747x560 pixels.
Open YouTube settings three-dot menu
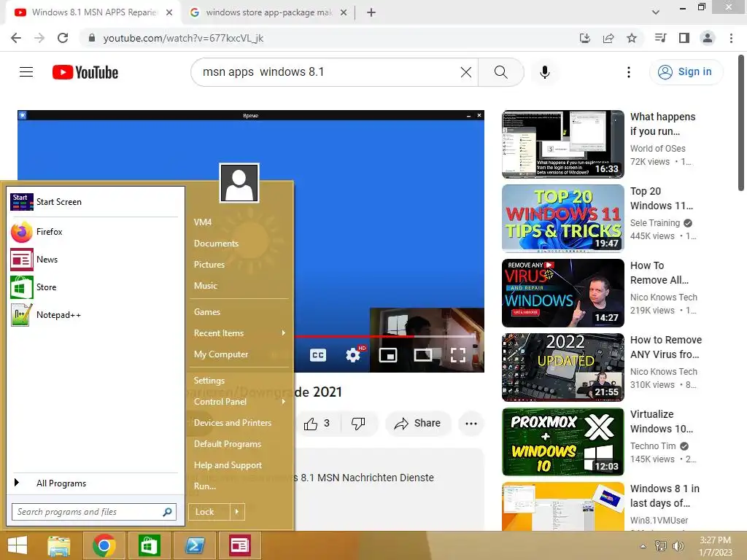pyautogui.click(x=628, y=72)
